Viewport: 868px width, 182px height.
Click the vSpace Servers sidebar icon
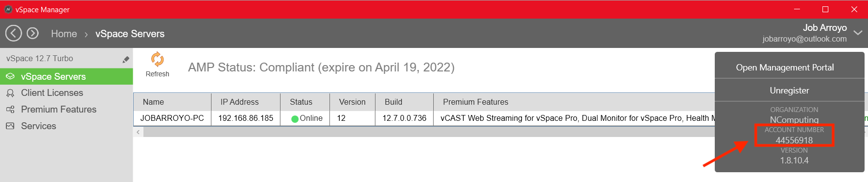pyautogui.click(x=10, y=76)
